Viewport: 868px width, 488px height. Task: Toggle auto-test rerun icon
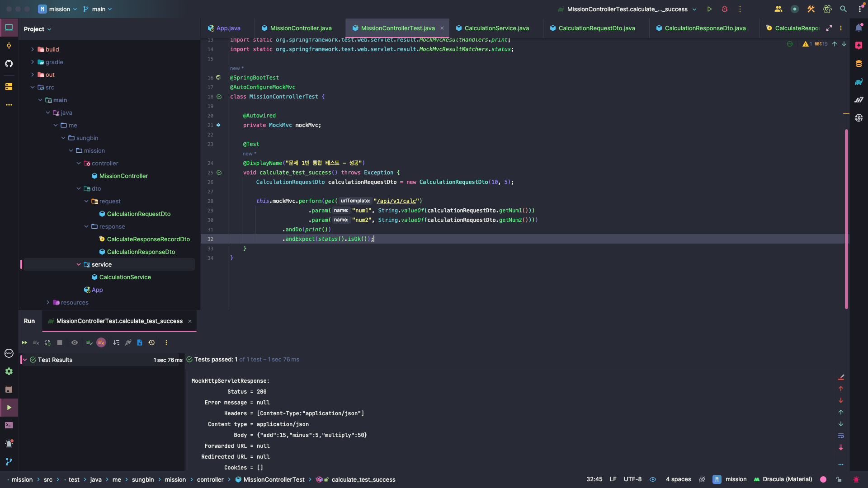[x=48, y=343]
